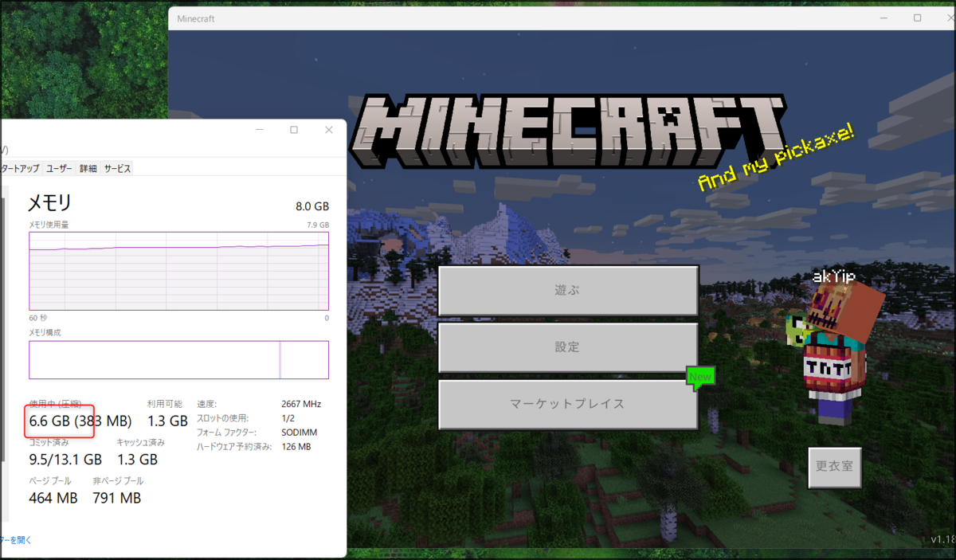Viewport: 956px width, 560px height.
Task: Minimize the Minecraft window
Action: click(x=882, y=18)
